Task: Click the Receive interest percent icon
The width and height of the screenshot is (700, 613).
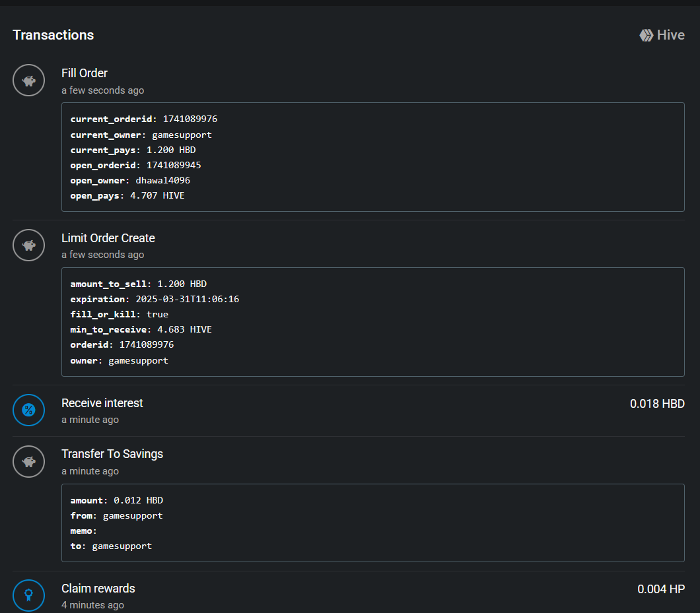Action: tap(28, 410)
